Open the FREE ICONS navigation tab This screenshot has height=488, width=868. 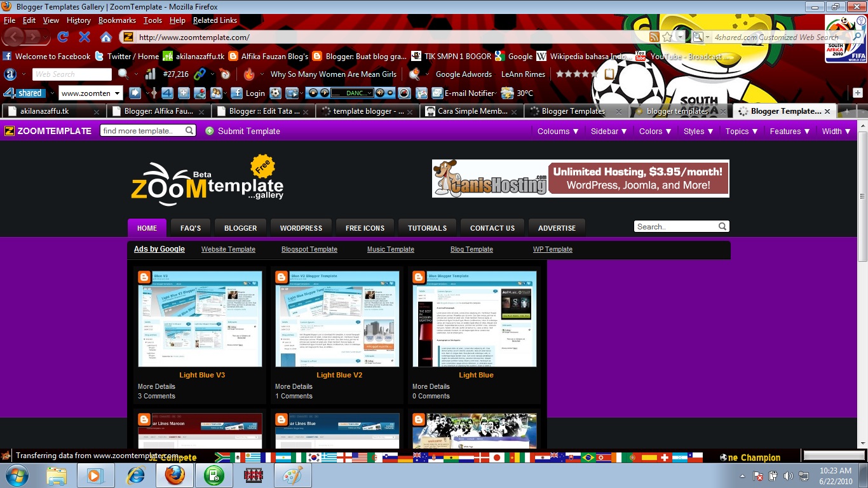click(365, 228)
